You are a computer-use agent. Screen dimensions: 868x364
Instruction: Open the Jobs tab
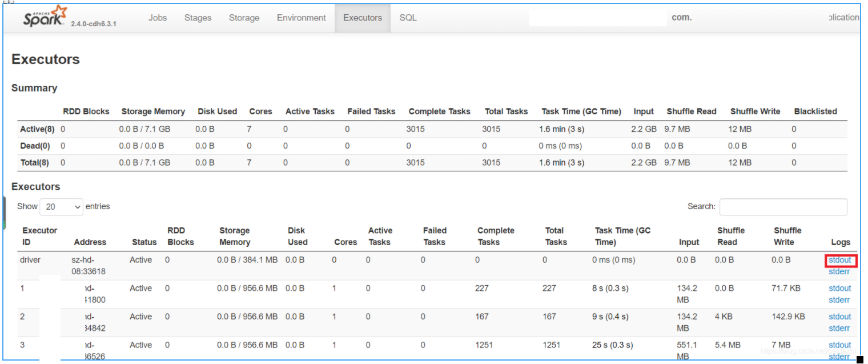(x=157, y=18)
